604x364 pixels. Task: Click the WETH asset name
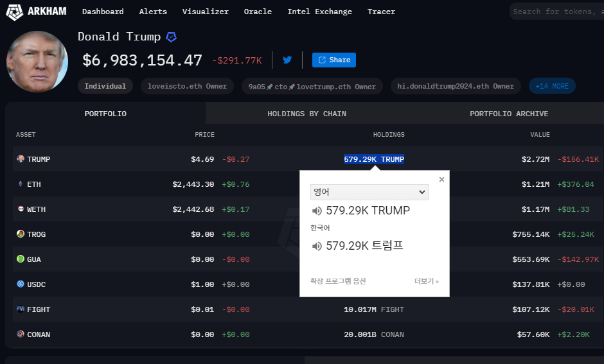pos(36,209)
